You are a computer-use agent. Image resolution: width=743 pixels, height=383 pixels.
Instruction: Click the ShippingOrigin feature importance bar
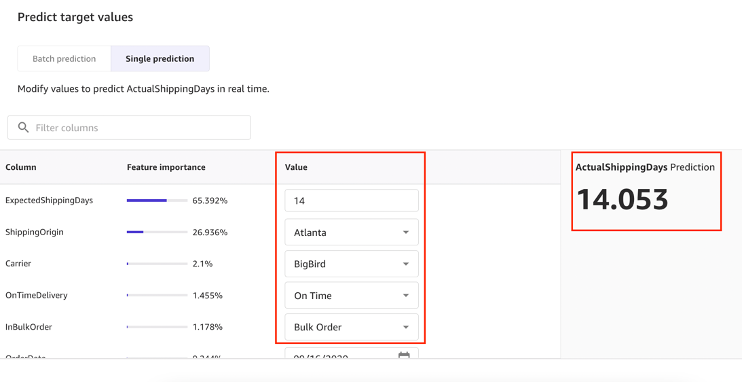157,232
